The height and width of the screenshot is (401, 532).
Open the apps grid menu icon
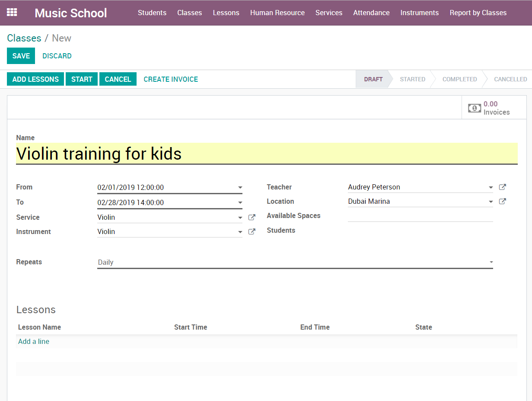click(12, 13)
